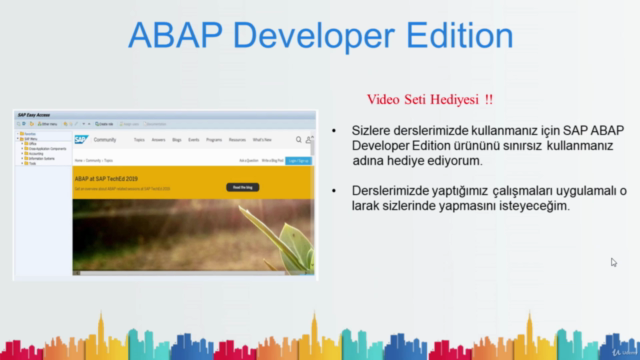Click the SAP Easy Access window title
The height and width of the screenshot is (360, 640).
[x=34, y=115]
